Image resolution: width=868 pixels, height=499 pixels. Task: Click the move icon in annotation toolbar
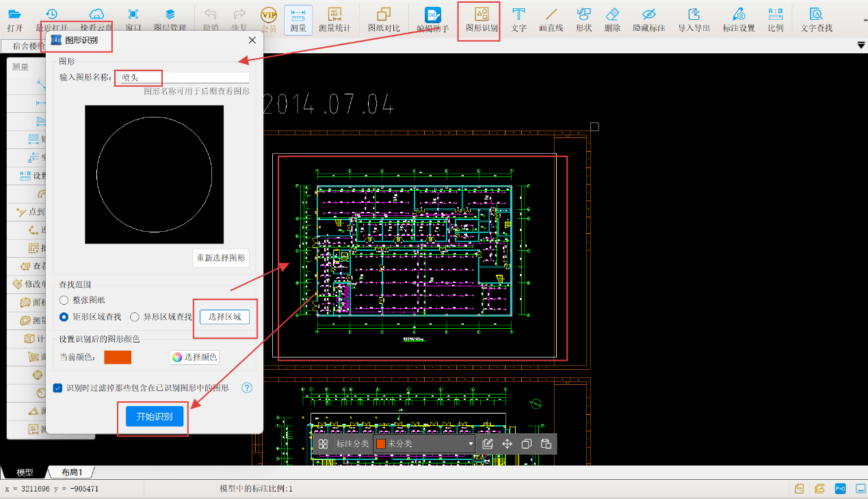tap(507, 444)
